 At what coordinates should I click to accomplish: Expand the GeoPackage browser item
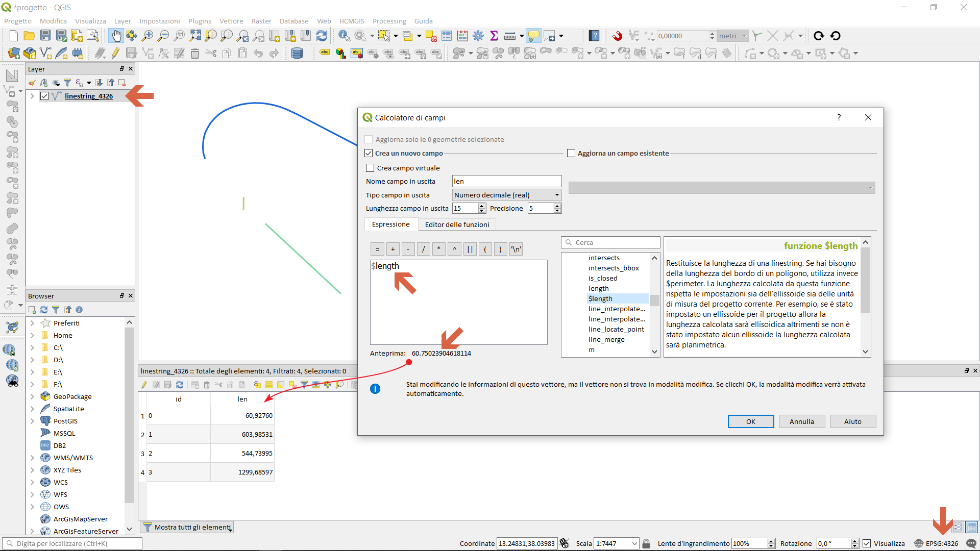(x=32, y=396)
